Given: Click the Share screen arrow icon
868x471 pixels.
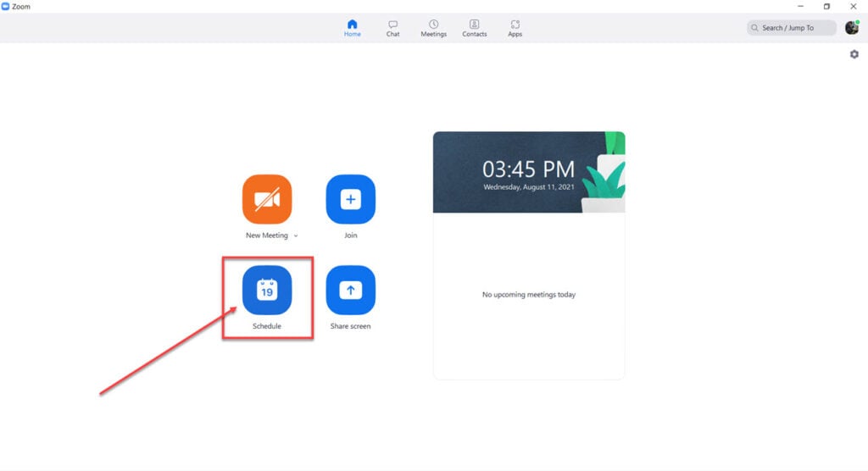Looking at the screenshot, I should tap(350, 290).
